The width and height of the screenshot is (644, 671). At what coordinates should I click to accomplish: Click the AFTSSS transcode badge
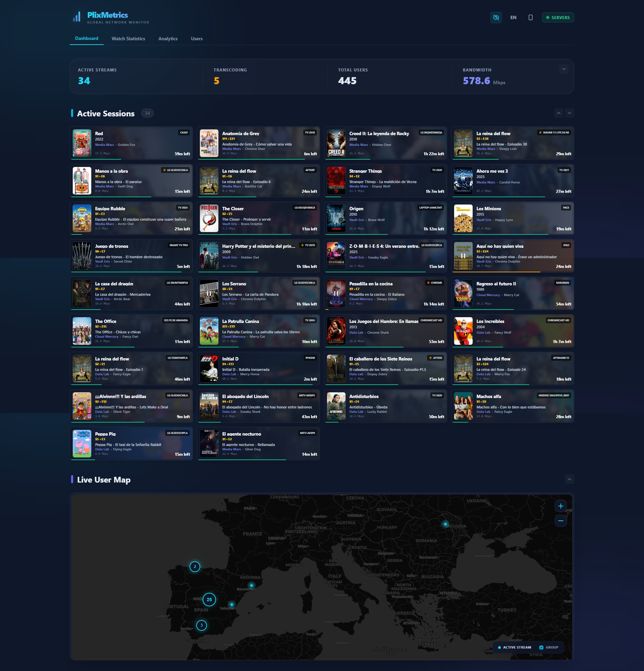pos(435,358)
